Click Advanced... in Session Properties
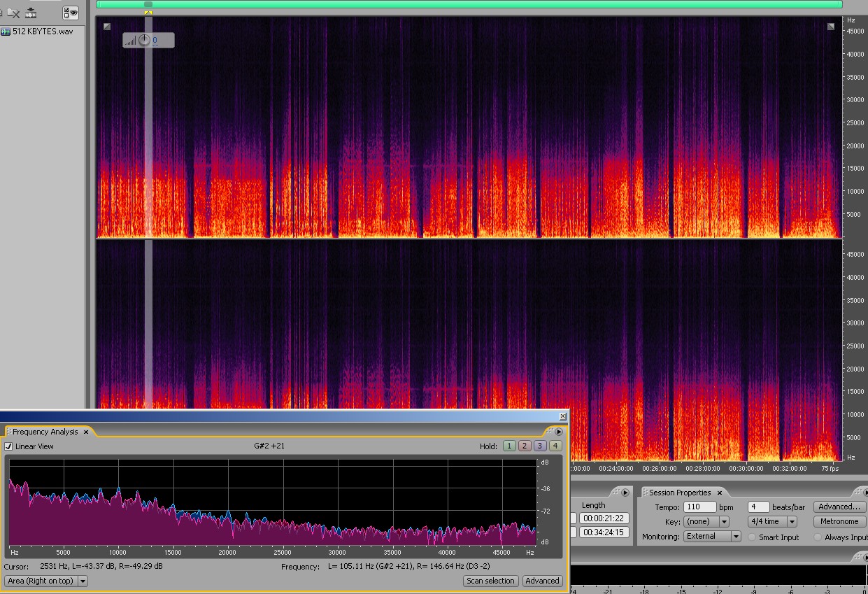Viewport: 868px width, 594px height. tap(839, 507)
